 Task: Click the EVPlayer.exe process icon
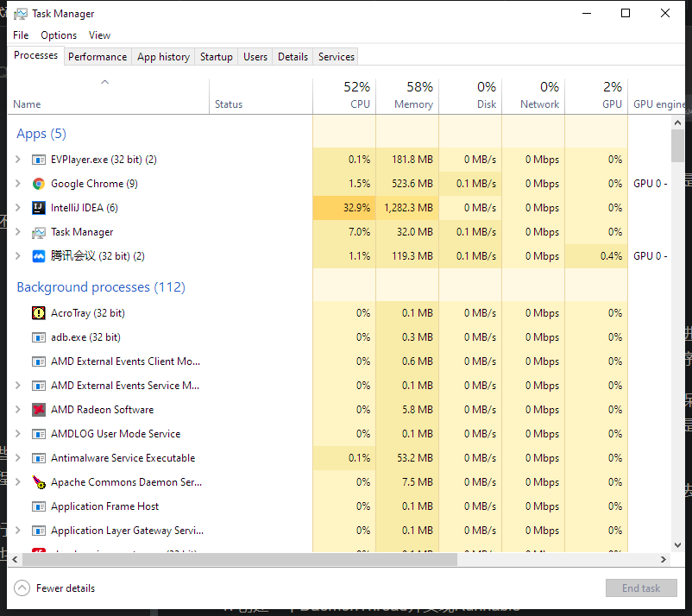tap(38, 160)
